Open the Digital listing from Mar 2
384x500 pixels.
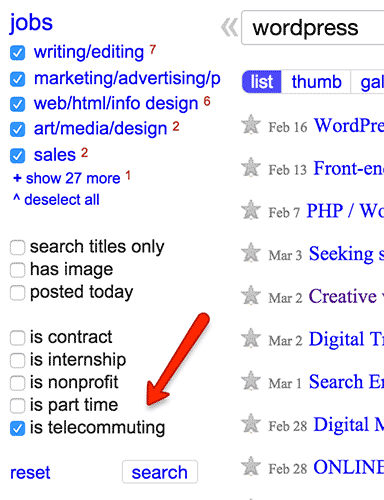coord(346,339)
